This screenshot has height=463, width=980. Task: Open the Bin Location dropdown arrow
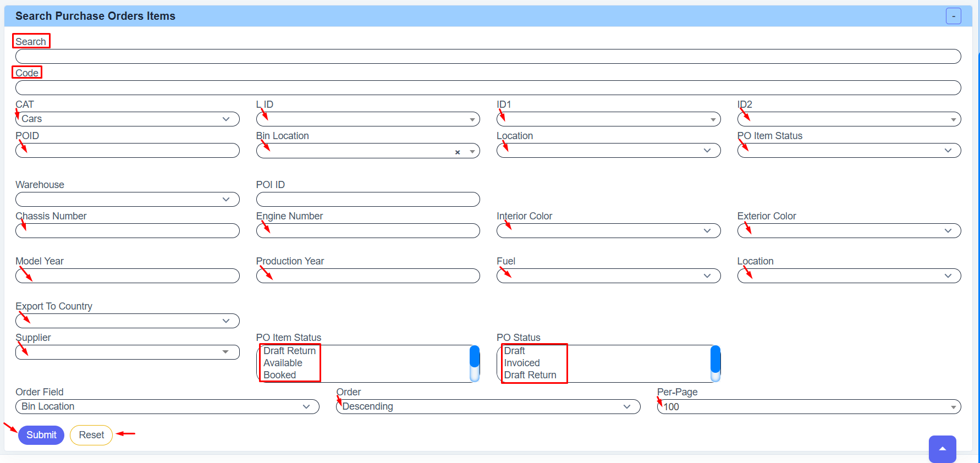(x=472, y=152)
